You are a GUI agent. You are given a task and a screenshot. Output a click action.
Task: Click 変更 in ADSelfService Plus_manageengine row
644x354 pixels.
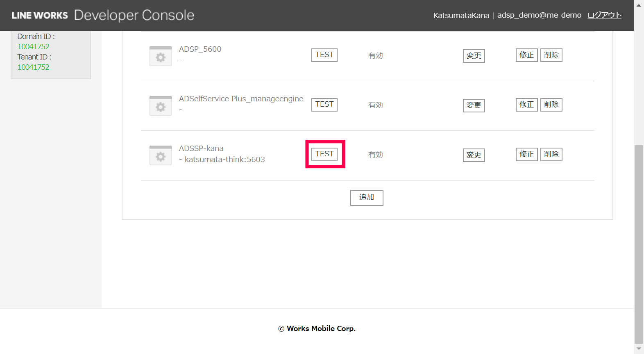coord(474,105)
